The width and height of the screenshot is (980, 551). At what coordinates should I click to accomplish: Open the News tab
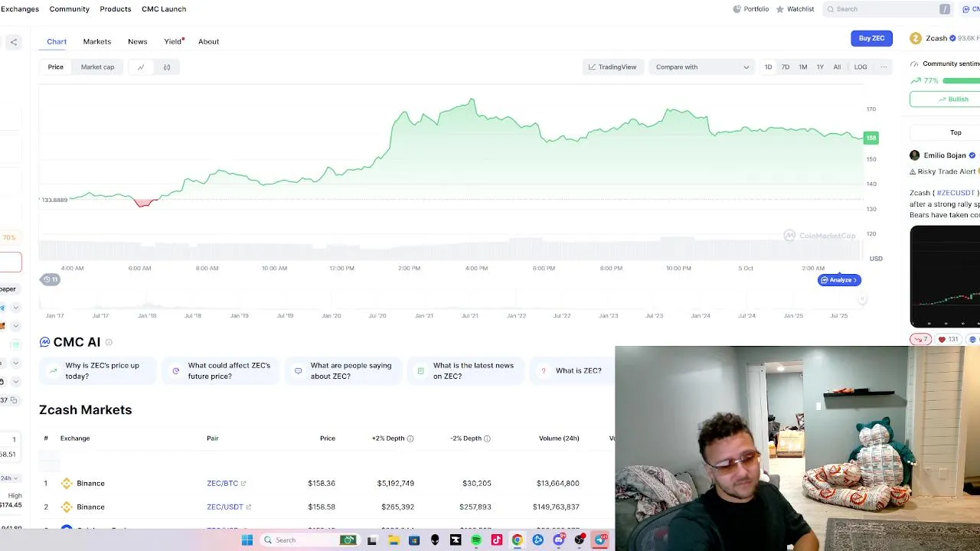(138, 41)
